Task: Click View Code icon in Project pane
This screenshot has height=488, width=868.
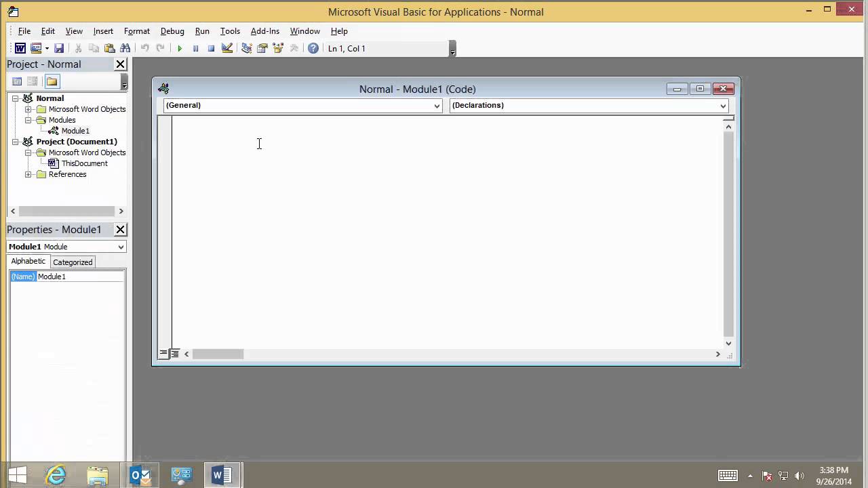Action: point(17,81)
